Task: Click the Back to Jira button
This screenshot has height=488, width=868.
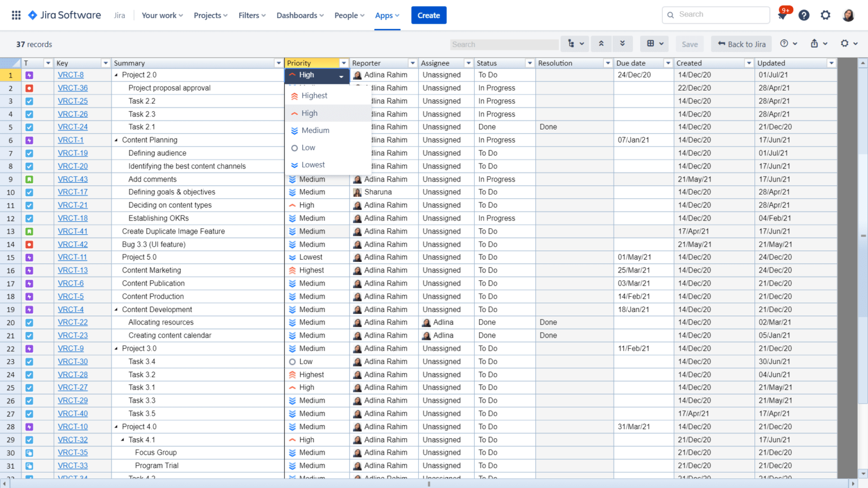Action: (741, 44)
